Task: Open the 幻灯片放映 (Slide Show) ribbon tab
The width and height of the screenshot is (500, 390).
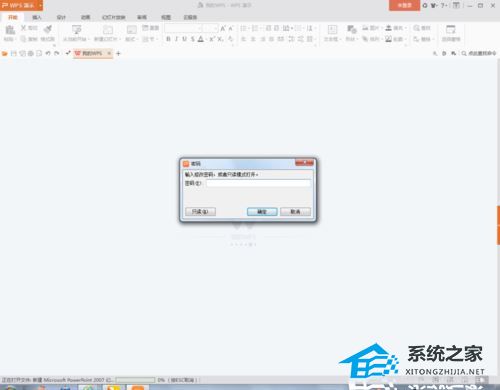Action: pyautogui.click(x=114, y=17)
